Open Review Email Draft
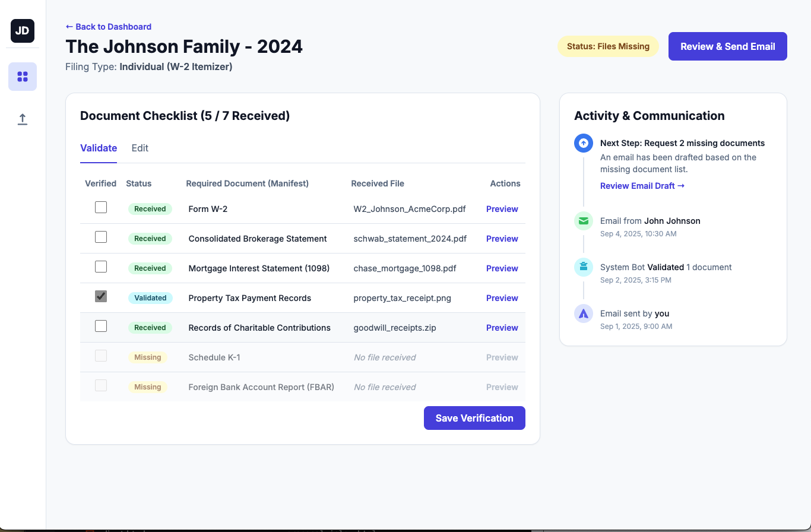 pyautogui.click(x=642, y=185)
